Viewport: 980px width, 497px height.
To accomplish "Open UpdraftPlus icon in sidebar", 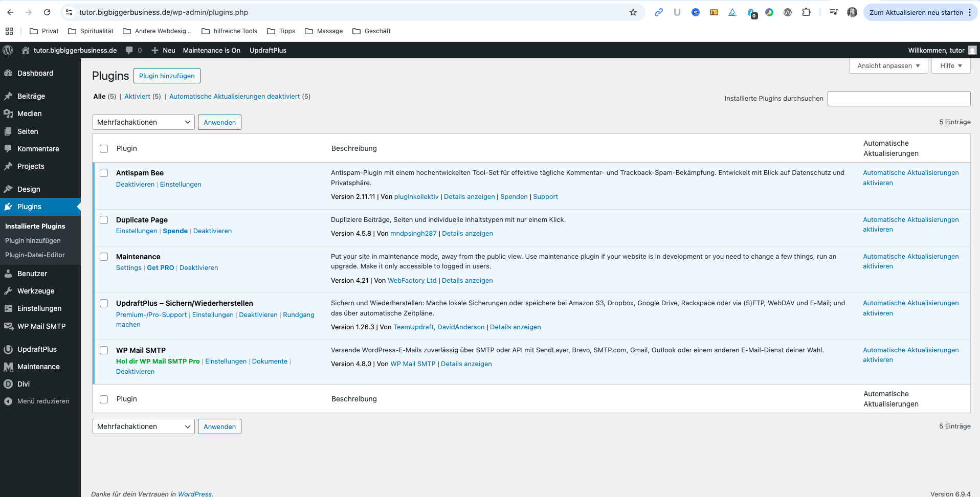I will pos(8,349).
